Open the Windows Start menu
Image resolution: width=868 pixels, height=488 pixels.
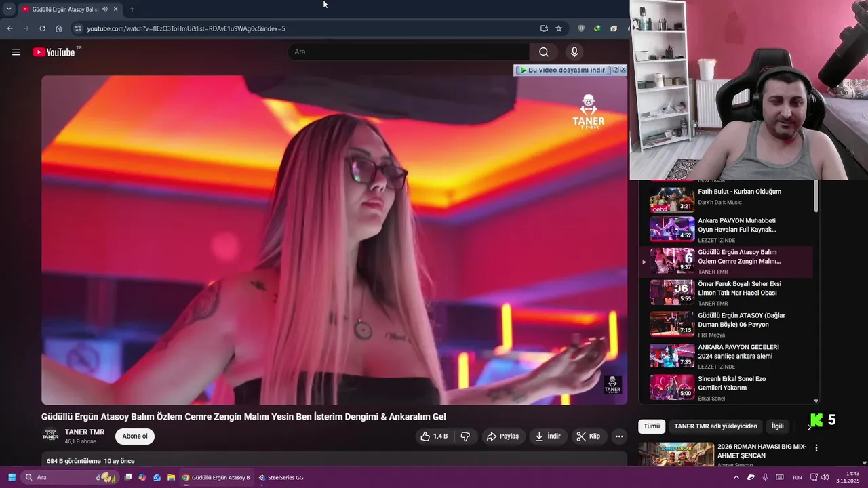[12, 477]
